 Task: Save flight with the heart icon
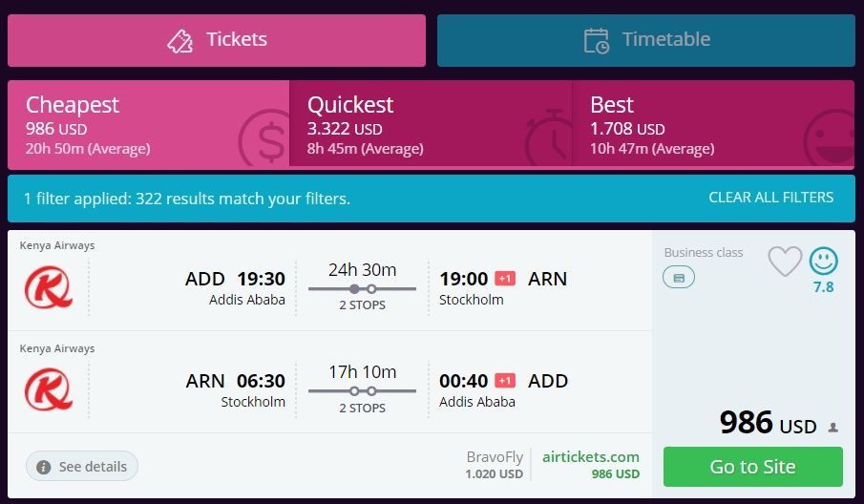click(785, 262)
